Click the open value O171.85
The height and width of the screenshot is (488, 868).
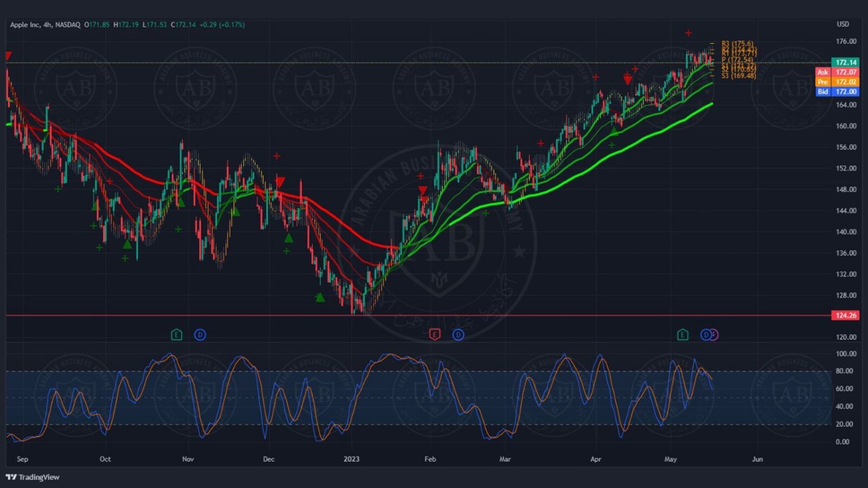click(97, 25)
